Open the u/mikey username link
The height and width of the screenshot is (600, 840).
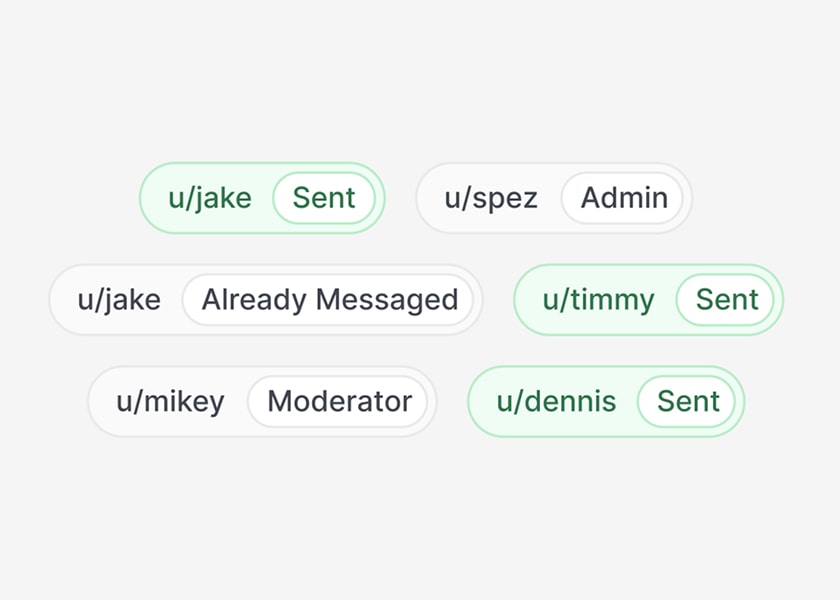pyautogui.click(x=169, y=401)
